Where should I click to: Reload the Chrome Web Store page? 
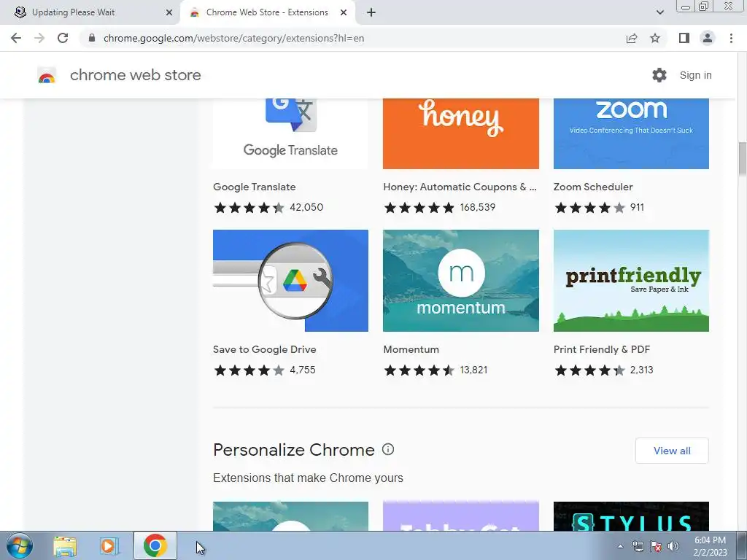pyautogui.click(x=63, y=38)
